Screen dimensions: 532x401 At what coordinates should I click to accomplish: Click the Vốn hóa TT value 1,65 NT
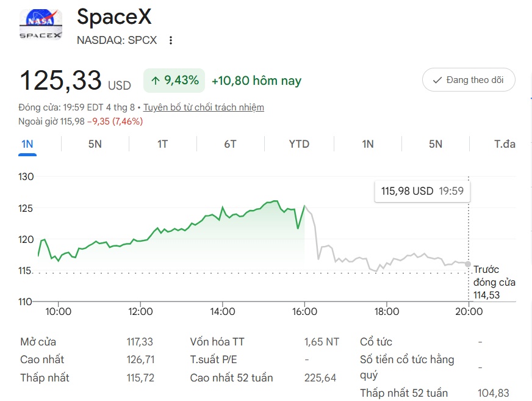click(x=322, y=342)
